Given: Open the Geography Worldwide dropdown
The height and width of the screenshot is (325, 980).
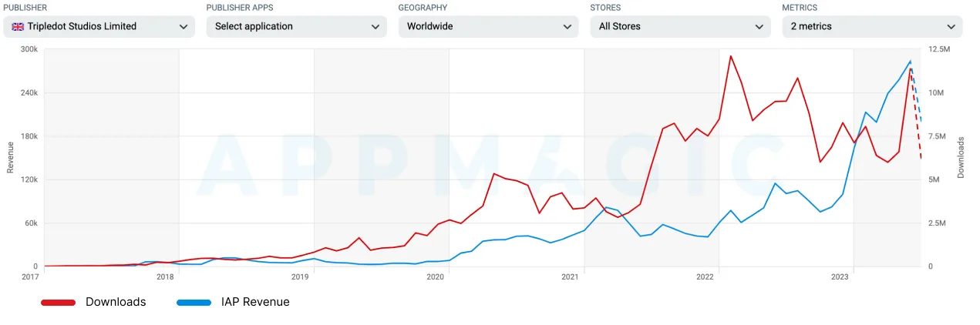Looking at the screenshot, I should click(x=488, y=26).
